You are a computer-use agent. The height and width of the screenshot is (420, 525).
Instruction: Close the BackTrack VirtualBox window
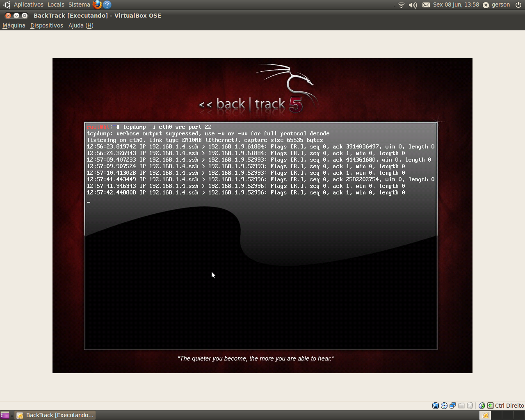[x=8, y=16]
